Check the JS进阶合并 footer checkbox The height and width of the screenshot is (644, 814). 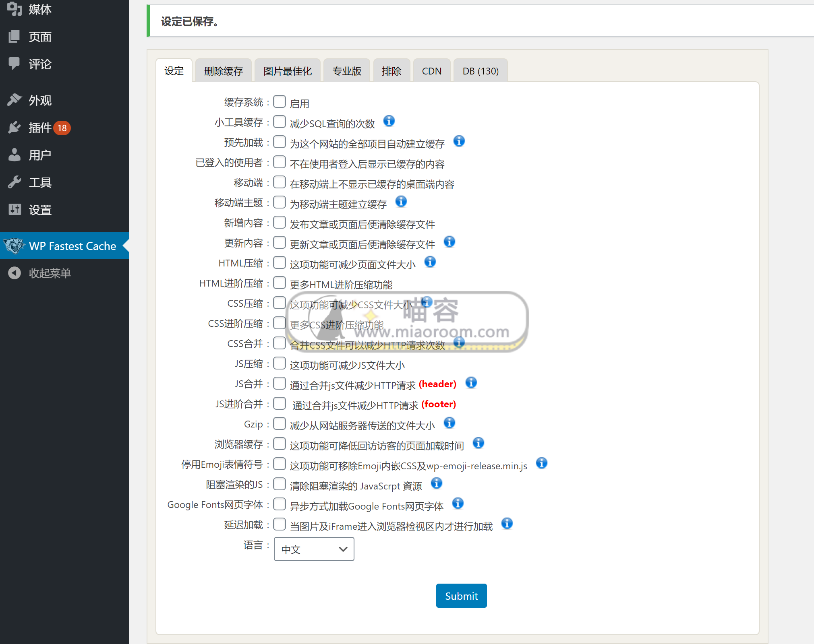pos(280,403)
